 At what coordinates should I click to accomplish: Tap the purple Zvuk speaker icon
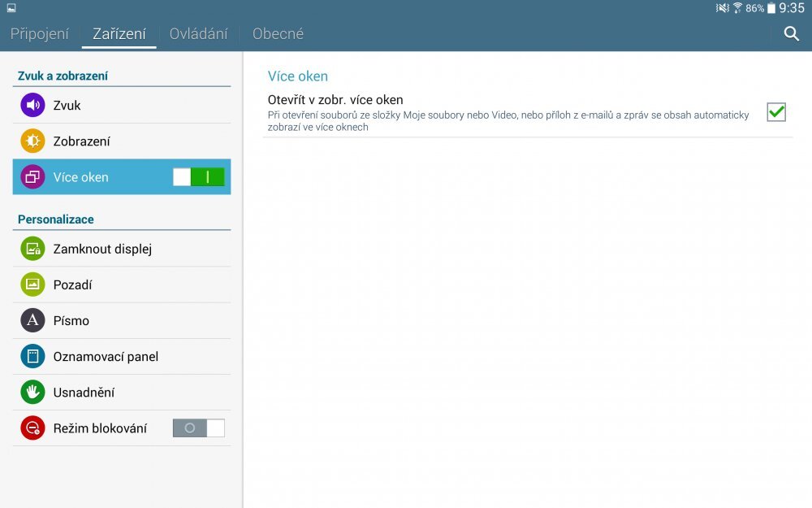(x=32, y=106)
